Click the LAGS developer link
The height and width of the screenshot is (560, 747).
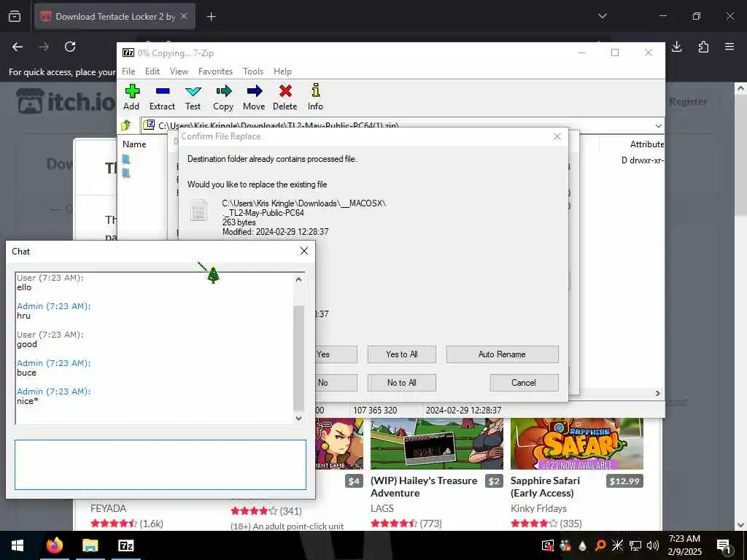(x=382, y=508)
